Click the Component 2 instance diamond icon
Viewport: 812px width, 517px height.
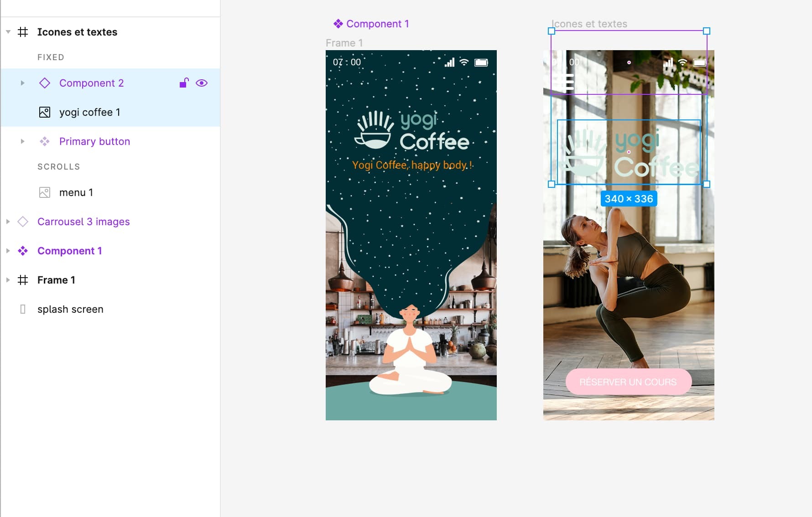45,83
